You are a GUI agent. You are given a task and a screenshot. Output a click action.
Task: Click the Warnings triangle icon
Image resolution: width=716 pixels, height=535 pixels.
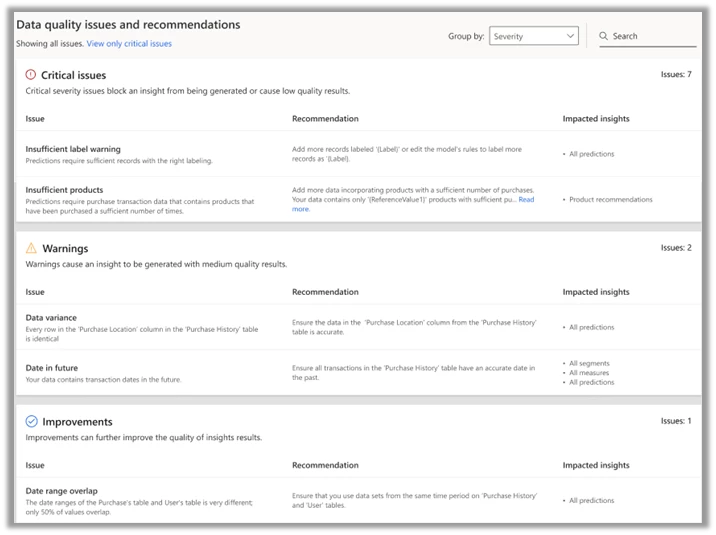(x=31, y=248)
